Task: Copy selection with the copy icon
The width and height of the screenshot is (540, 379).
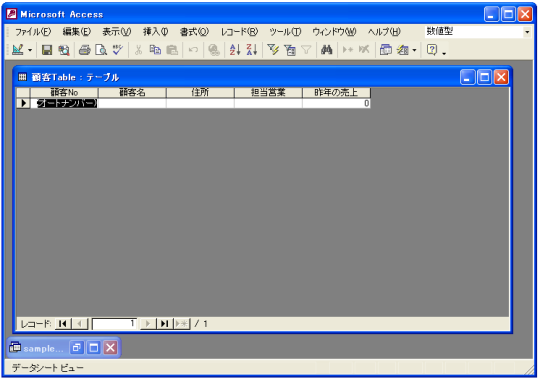Action: 155,50
